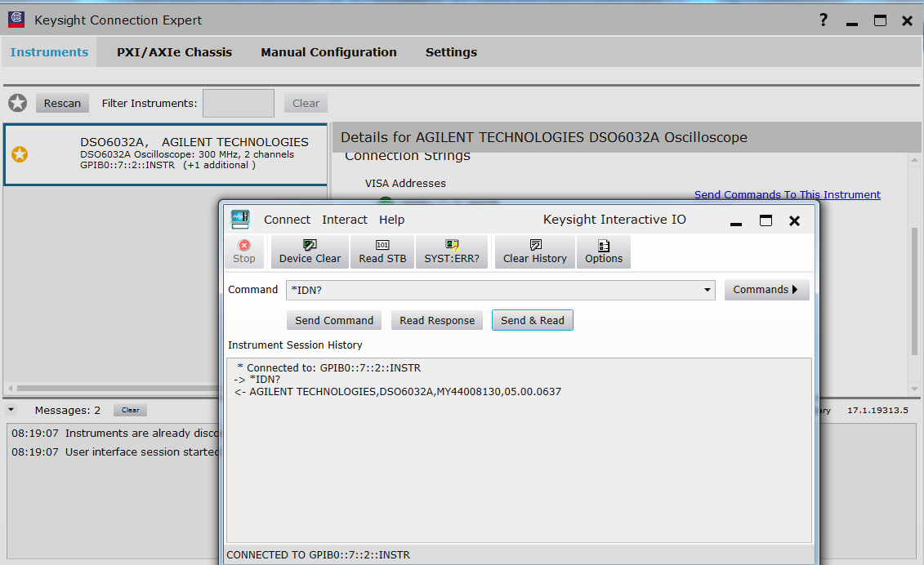
Task: Collapse the Messages panel arrow
Action: tap(11, 410)
